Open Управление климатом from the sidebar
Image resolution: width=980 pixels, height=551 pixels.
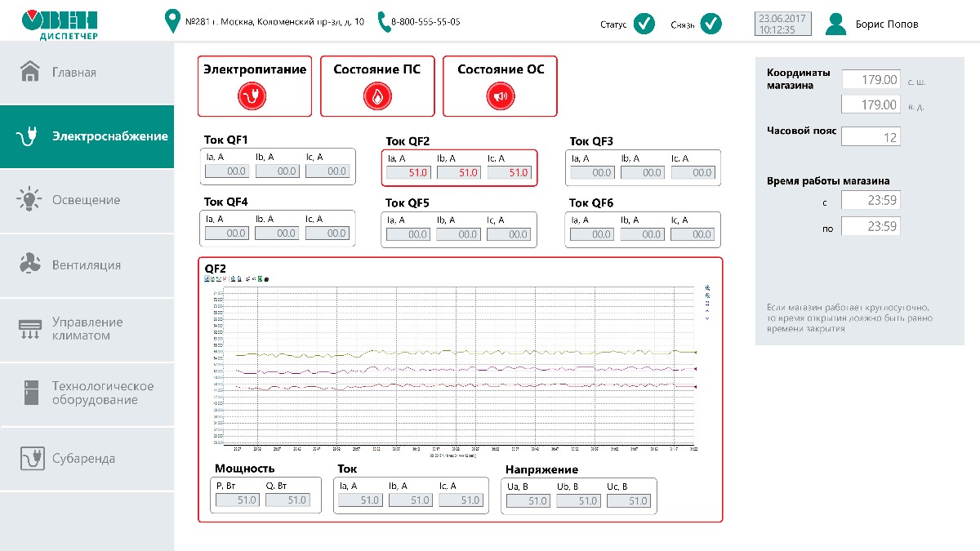pyautogui.click(x=87, y=329)
